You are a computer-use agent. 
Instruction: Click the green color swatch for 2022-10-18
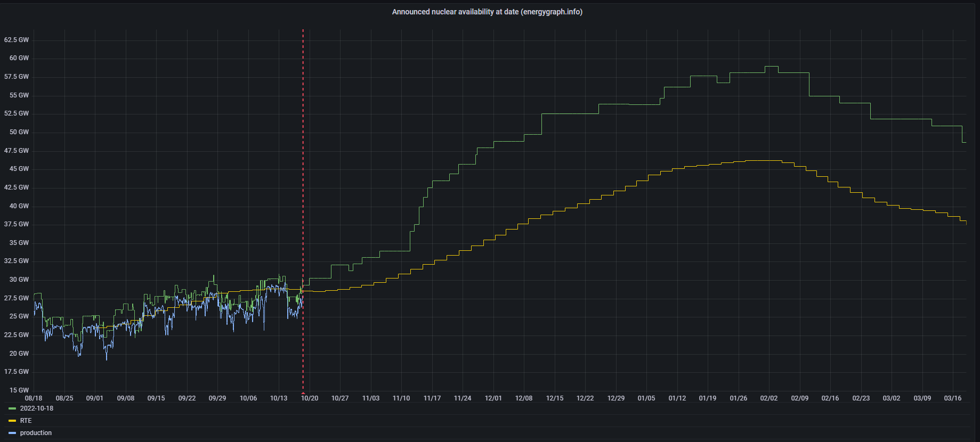[12, 408]
